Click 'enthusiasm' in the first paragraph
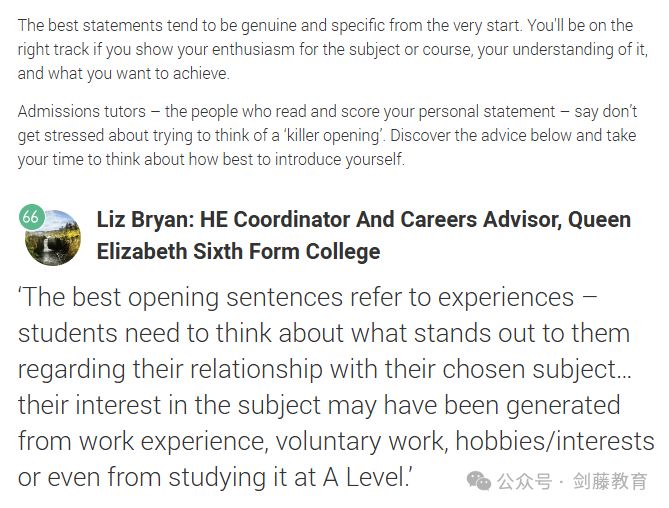This screenshot has width=669, height=508. point(253,50)
